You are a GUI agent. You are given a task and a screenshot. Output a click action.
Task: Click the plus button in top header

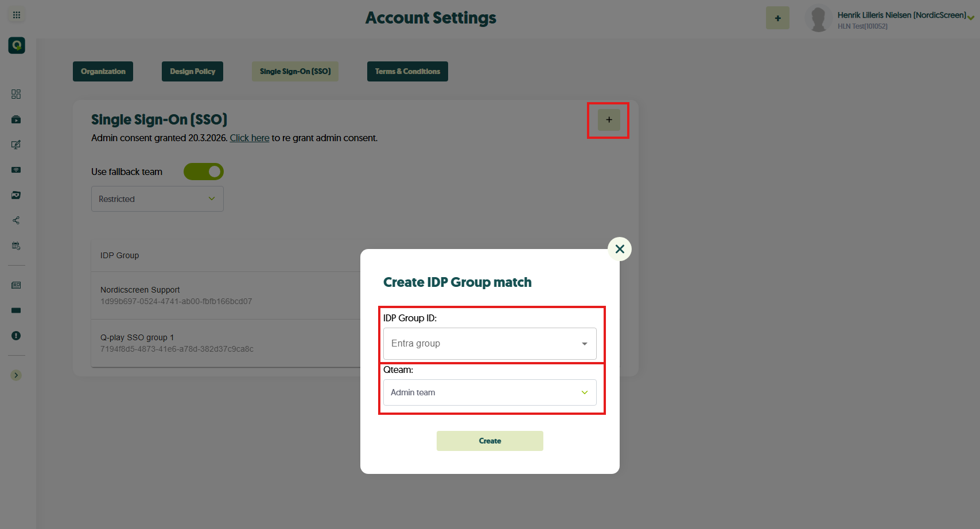(777, 18)
